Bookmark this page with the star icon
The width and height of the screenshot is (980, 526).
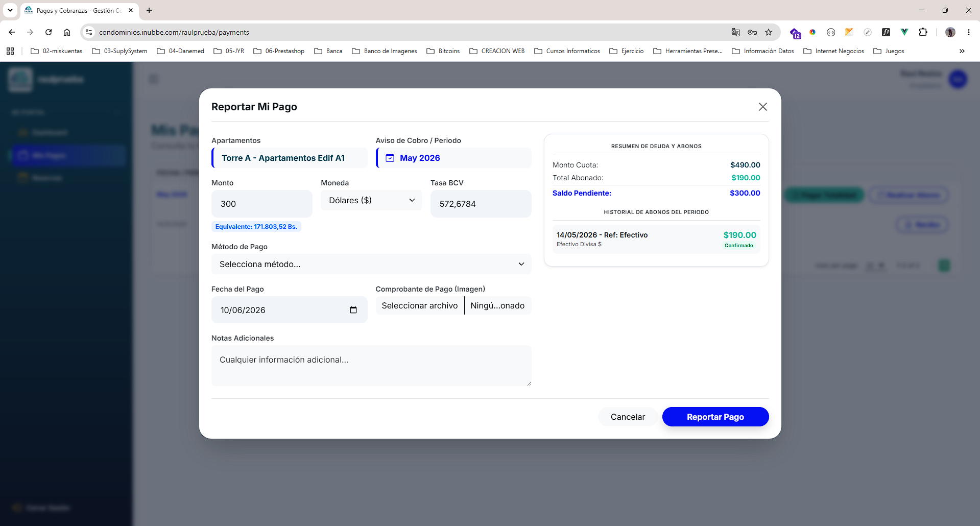coord(769,32)
